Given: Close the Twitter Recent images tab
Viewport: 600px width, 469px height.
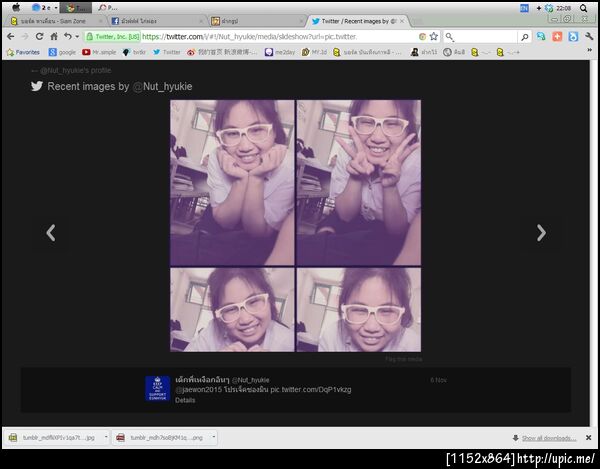Looking at the screenshot, I should click(402, 21).
